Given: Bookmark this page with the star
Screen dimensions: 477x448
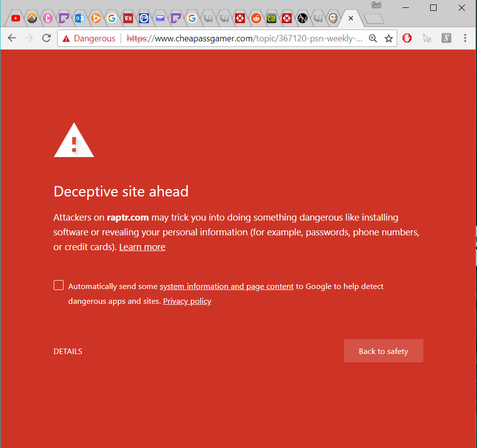Looking at the screenshot, I should coord(389,38).
